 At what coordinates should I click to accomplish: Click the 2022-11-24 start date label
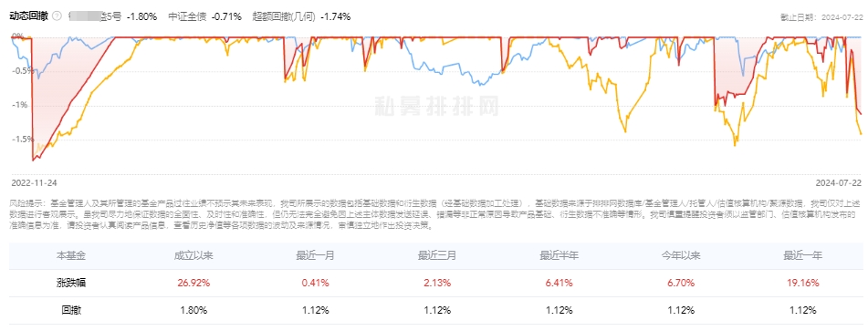34,181
